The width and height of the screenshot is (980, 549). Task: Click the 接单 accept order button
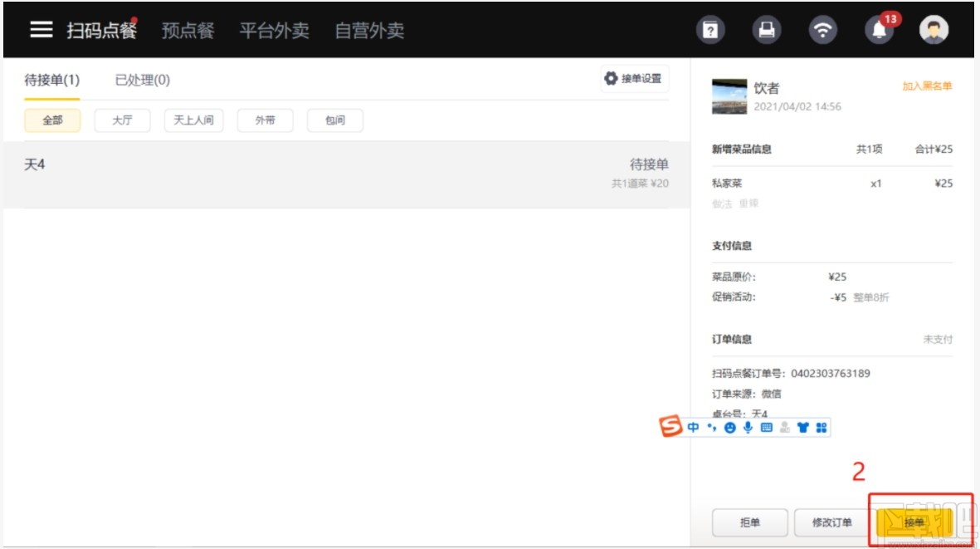pyautogui.click(x=916, y=522)
